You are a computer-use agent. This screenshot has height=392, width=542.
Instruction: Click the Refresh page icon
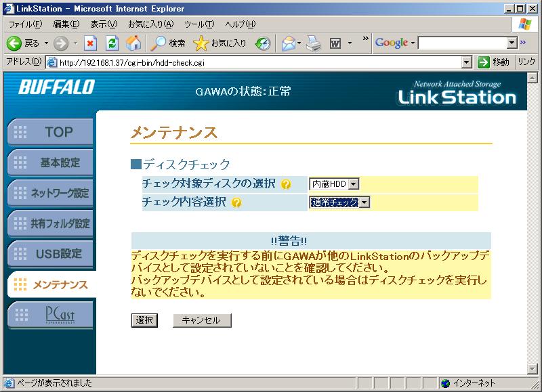(112, 43)
